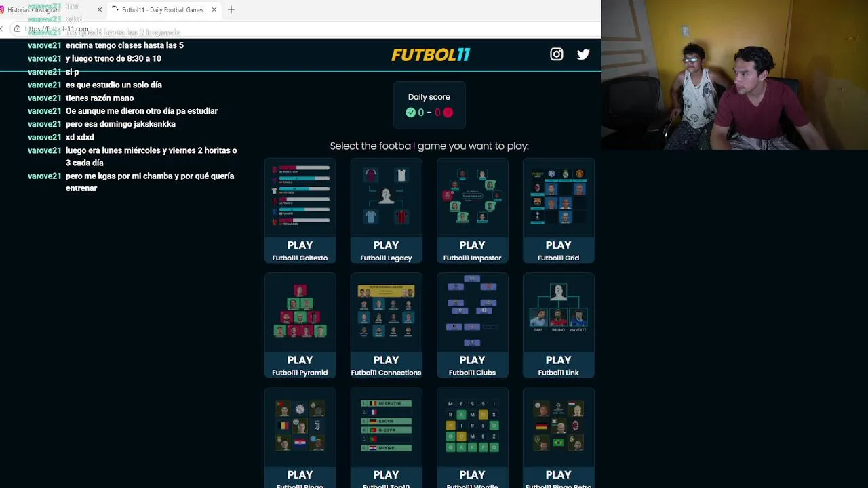This screenshot has height=488, width=868.
Task: Click PLAY on Futbol11 Grid
Action: [558, 245]
